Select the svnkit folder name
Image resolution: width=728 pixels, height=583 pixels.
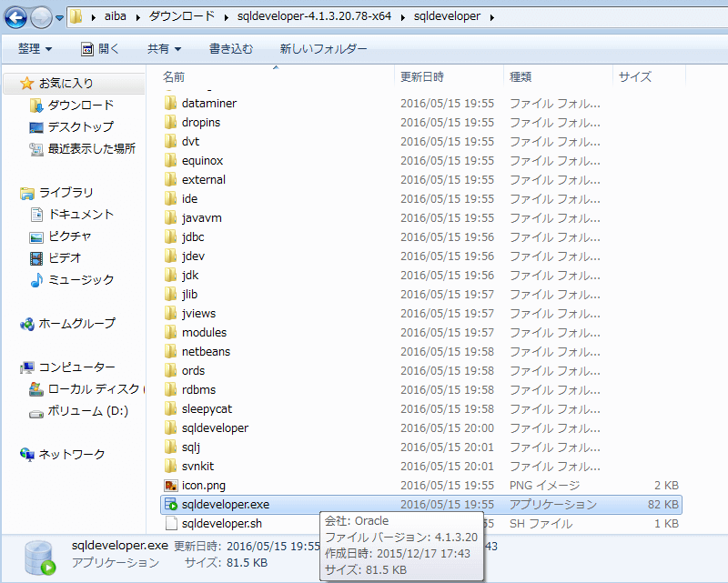point(197,466)
